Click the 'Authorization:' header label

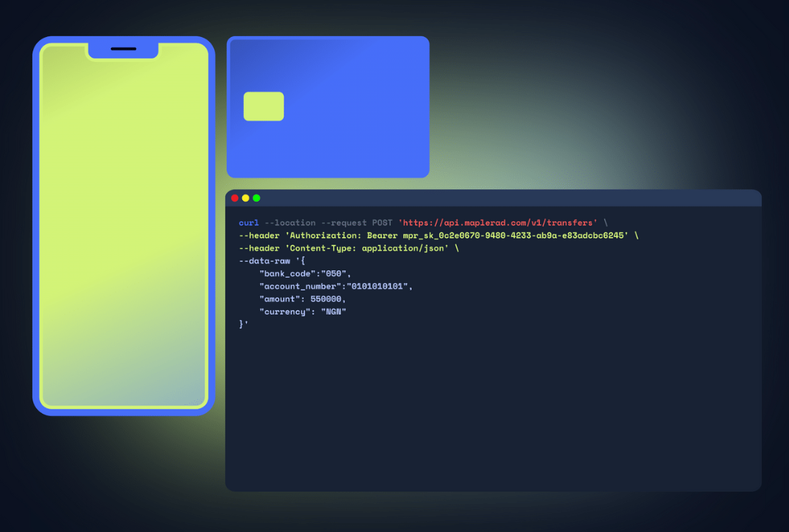pyautogui.click(x=326, y=236)
